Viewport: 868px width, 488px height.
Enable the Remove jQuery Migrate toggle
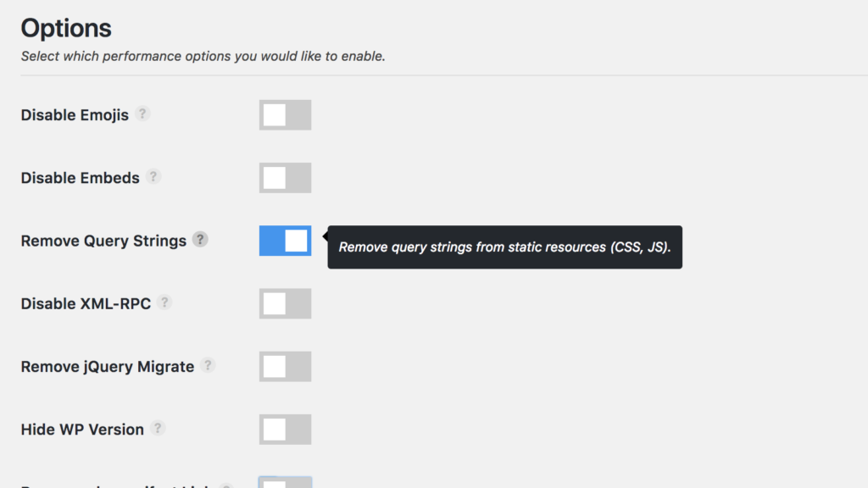(x=285, y=367)
